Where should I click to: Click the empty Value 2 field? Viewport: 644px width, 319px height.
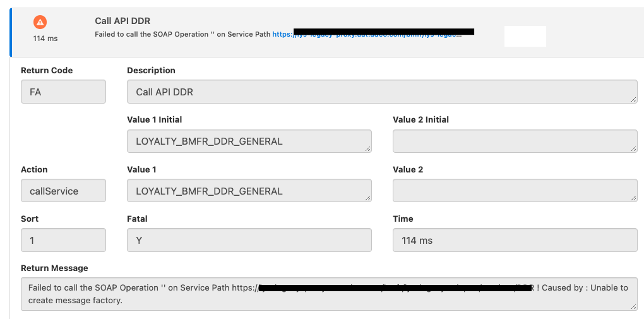coord(515,191)
